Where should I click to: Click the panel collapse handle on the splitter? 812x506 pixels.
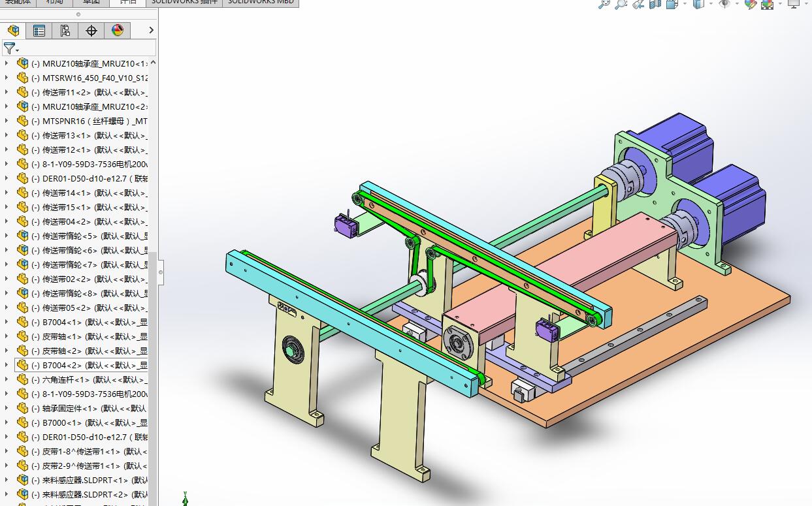(x=161, y=272)
